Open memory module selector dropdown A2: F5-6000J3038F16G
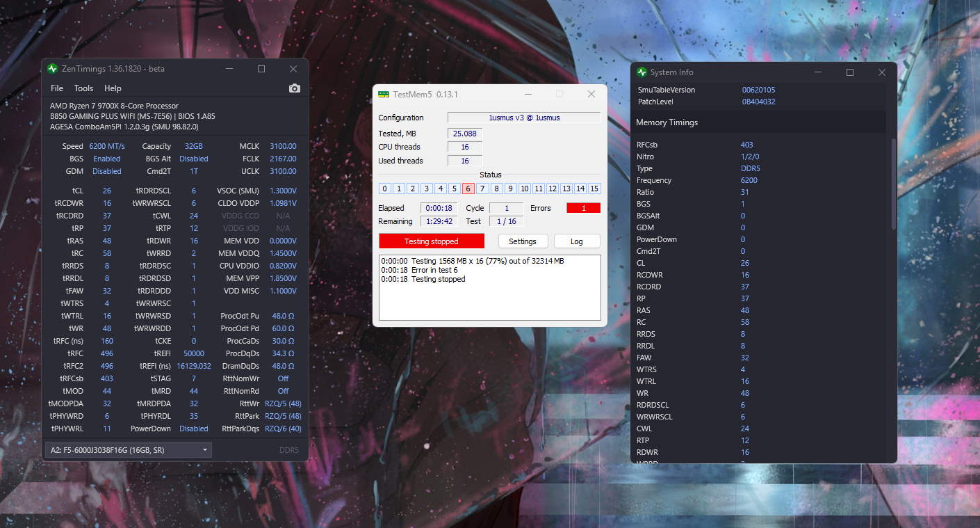 coord(129,450)
